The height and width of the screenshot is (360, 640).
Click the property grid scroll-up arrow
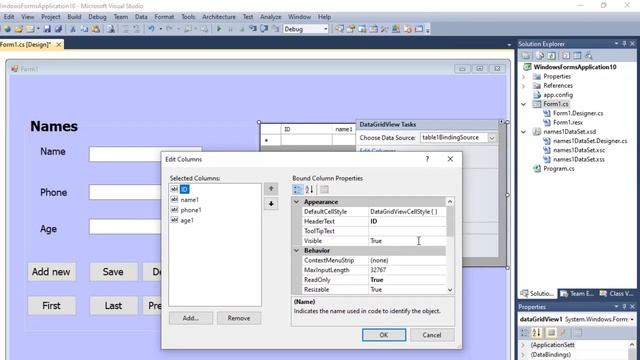click(x=450, y=202)
